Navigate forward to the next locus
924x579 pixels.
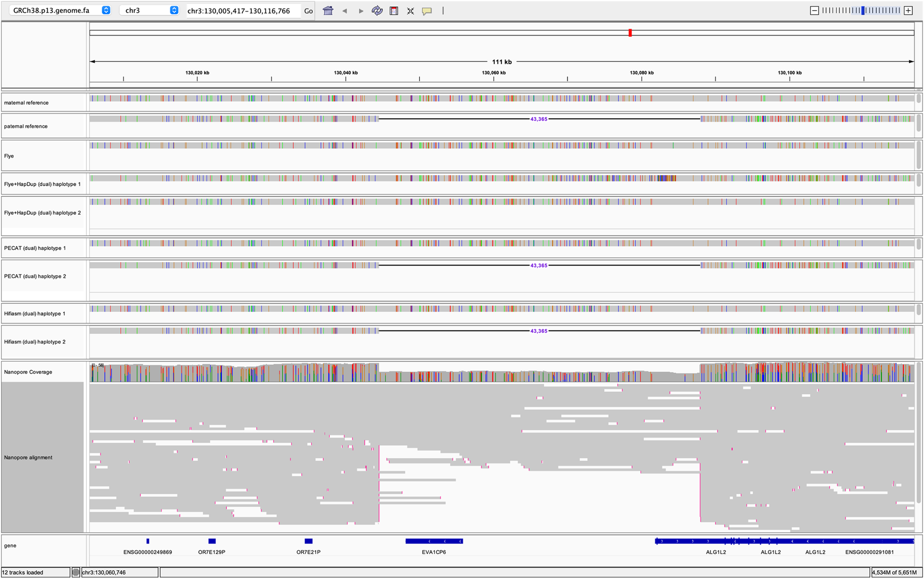(361, 11)
